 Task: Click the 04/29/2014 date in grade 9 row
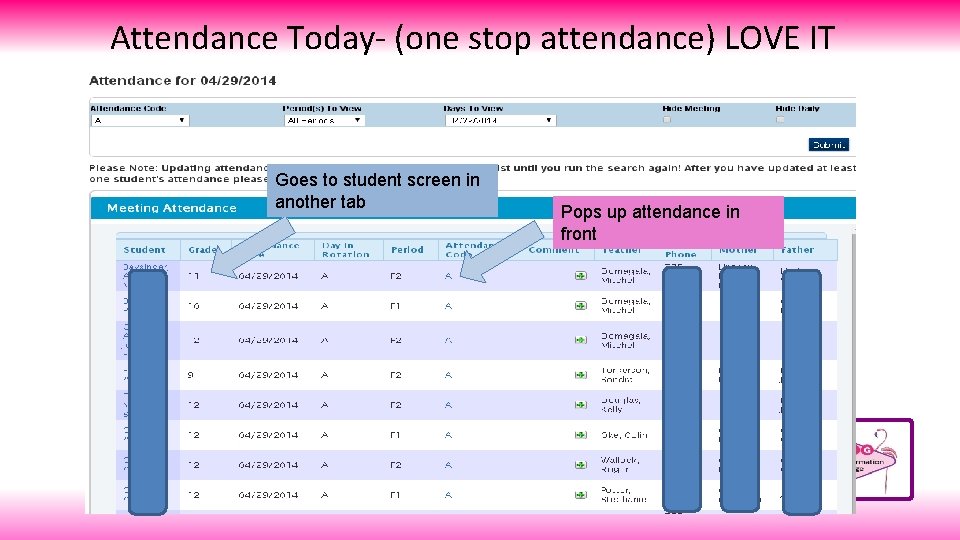268,375
